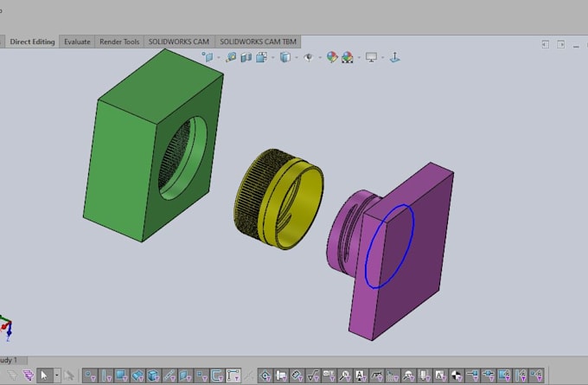Open the View Settings monitor icon
The image size is (588, 385).
click(371, 57)
